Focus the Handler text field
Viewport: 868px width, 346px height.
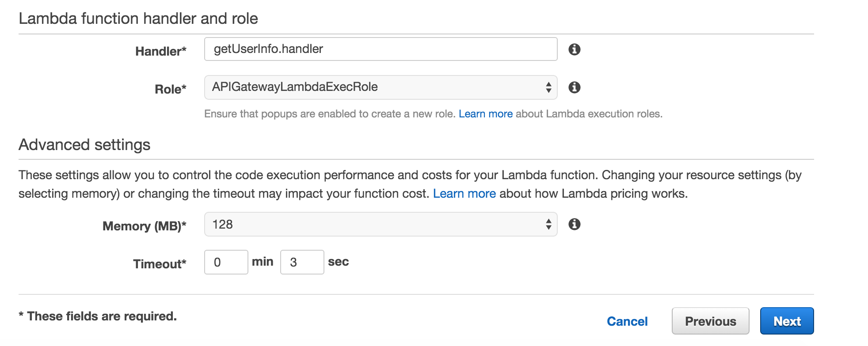click(x=380, y=49)
